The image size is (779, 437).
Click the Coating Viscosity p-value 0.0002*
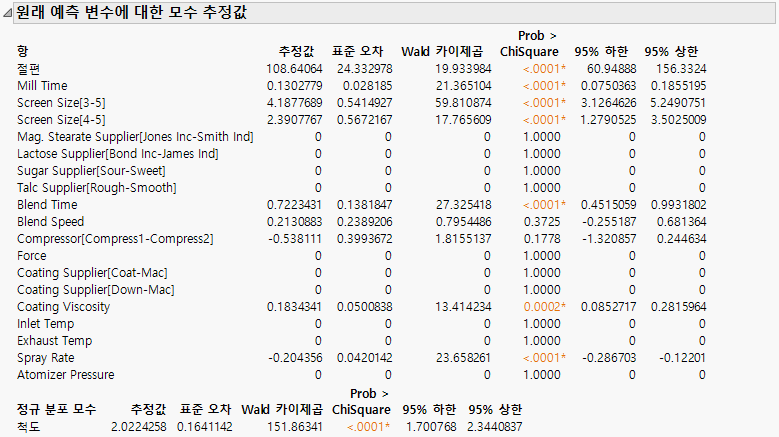click(545, 307)
